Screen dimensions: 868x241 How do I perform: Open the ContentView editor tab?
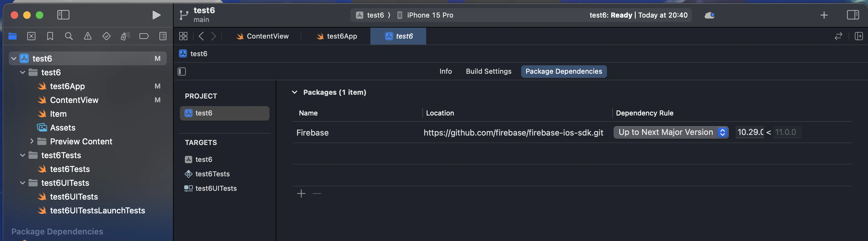[x=263, y=36]
